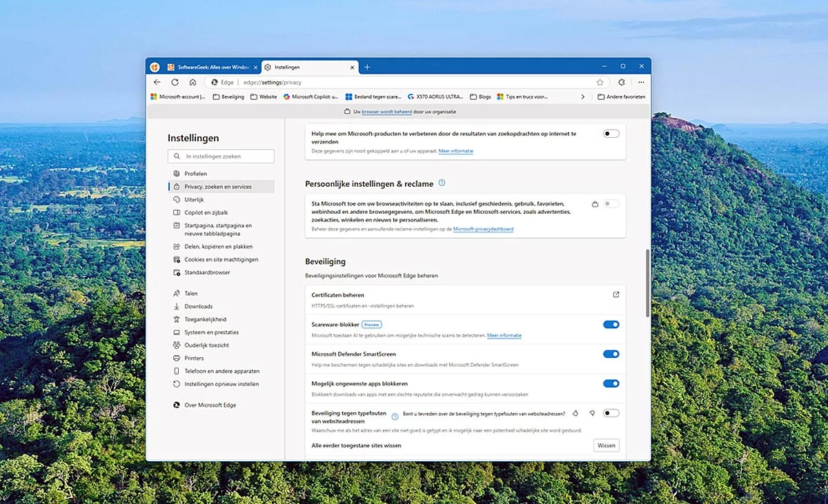Turn off Microsoft Defender SmartScreen

[x=611, y=354]
